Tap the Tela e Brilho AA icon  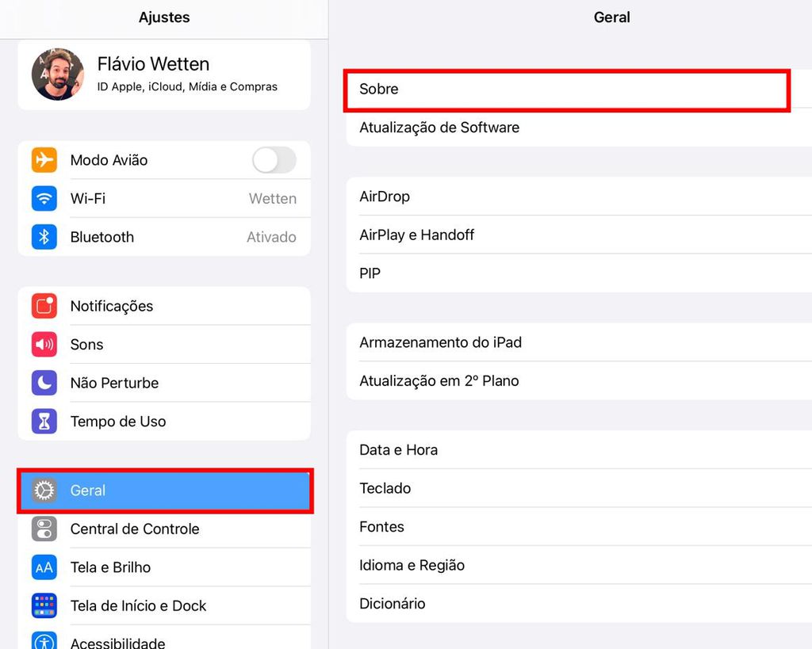pyautogui.click(x=44, y=567)
